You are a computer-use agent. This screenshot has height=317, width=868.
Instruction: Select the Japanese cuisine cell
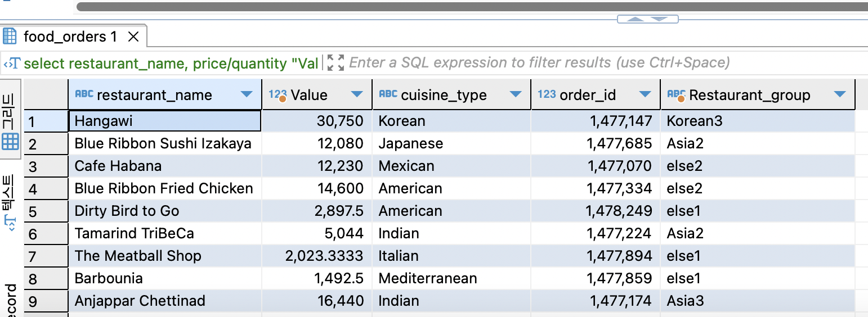(x=451, y=143)
